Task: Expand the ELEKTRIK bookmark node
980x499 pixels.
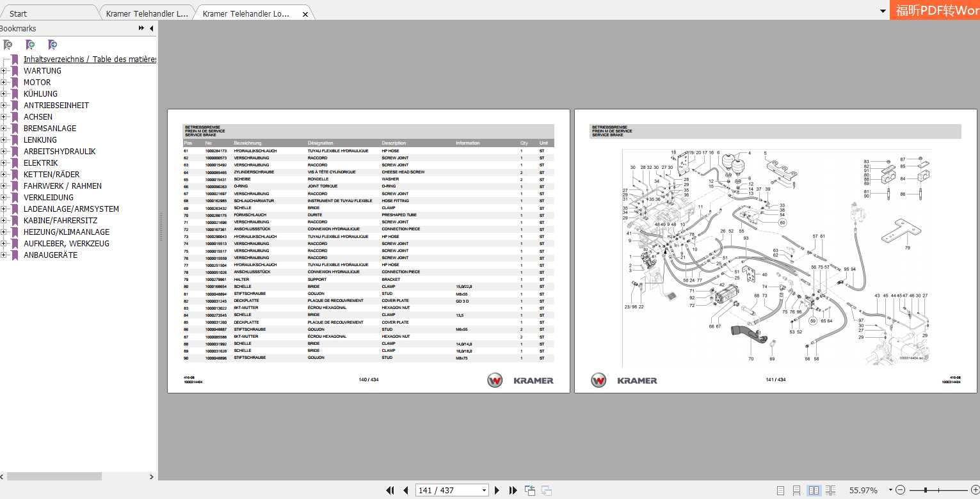Action: coord(3,162)
